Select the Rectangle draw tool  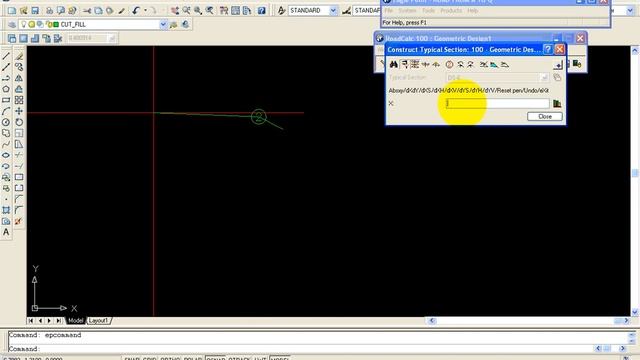[6, 100]
